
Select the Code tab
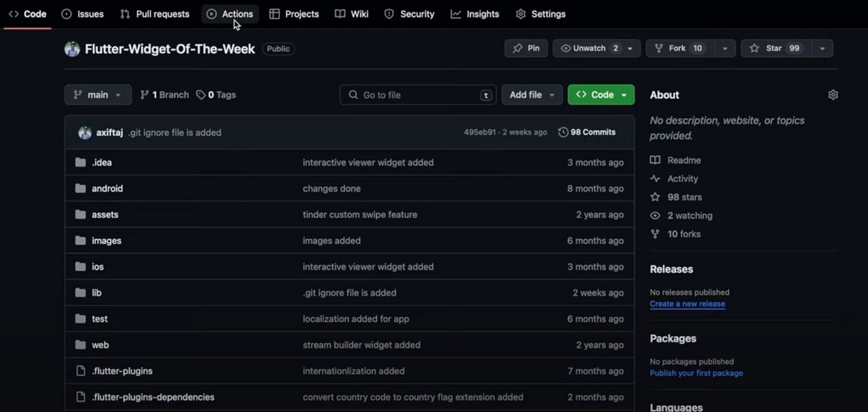tap(27, 14)
